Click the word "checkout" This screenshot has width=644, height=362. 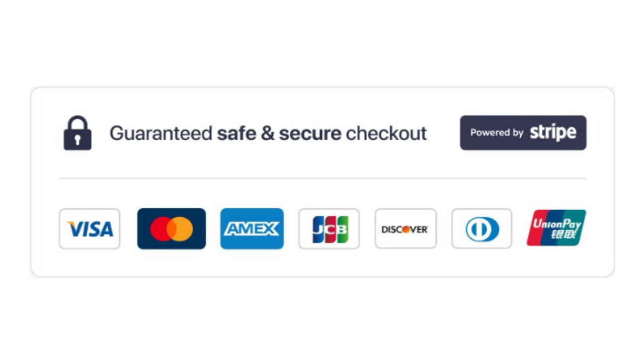tap(386, 134)
